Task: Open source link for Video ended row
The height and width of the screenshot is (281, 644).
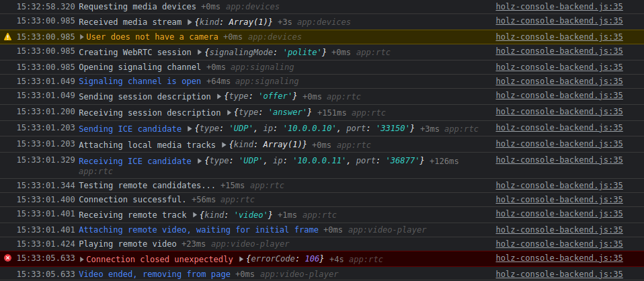Action: tap(559, 274)
